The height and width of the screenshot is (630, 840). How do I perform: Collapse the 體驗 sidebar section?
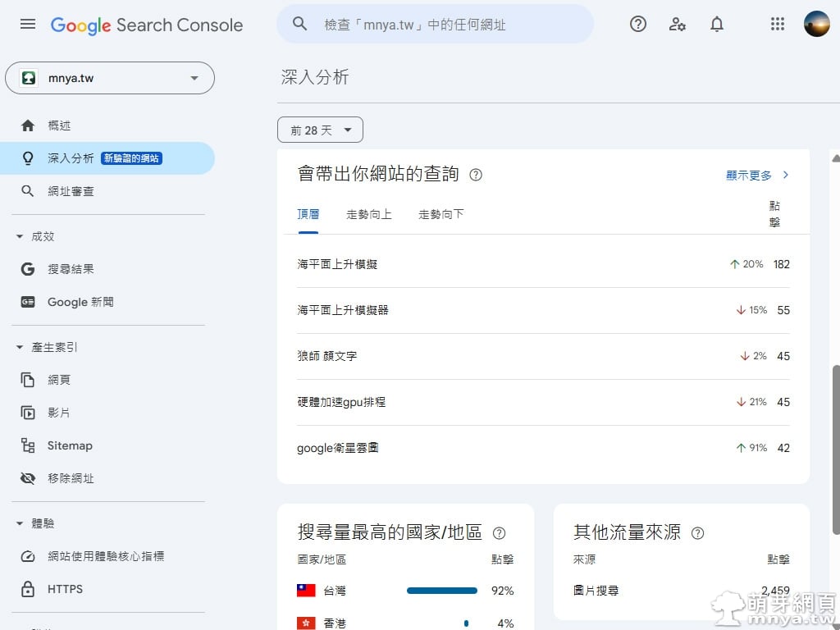[x=21, y=523]
